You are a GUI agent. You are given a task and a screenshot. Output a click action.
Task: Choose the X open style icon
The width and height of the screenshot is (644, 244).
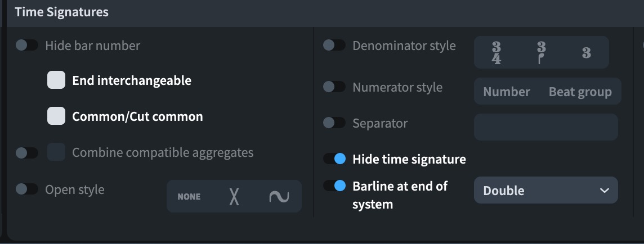[234, 196]
